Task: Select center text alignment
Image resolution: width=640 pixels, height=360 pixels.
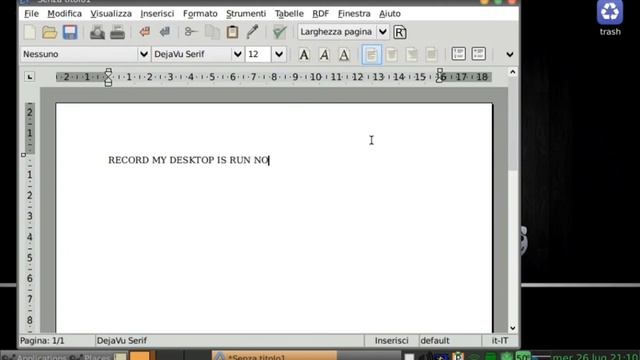Action: click(391, 54)
